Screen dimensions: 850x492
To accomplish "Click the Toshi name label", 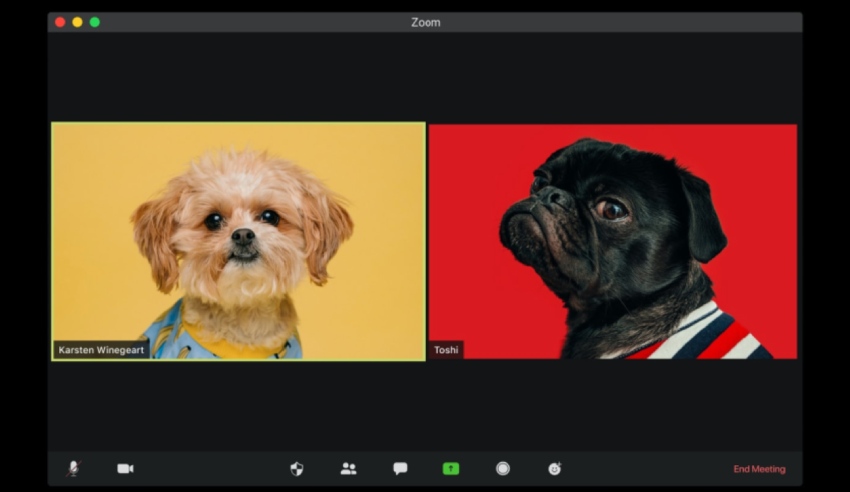I will point(446,350).
